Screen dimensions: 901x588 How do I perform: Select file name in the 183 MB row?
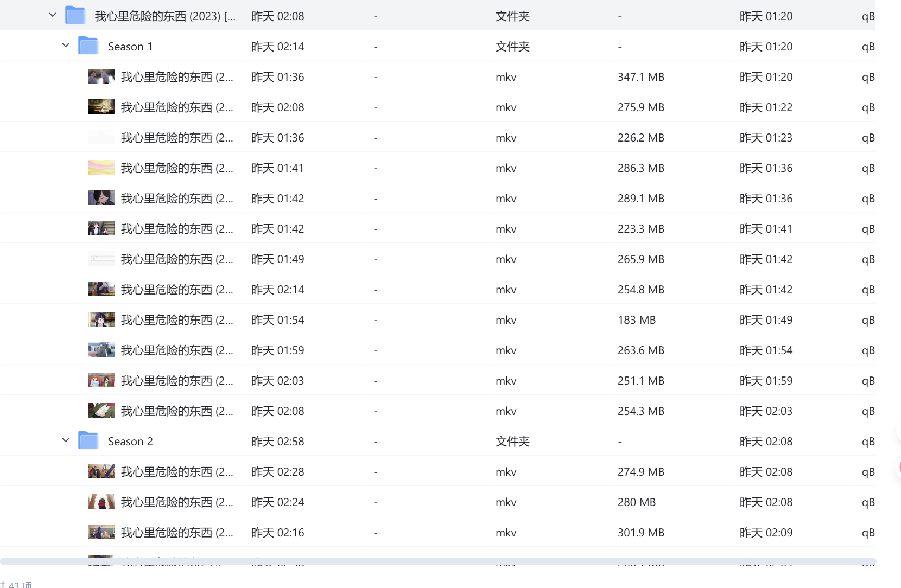(x=177, y=320)
